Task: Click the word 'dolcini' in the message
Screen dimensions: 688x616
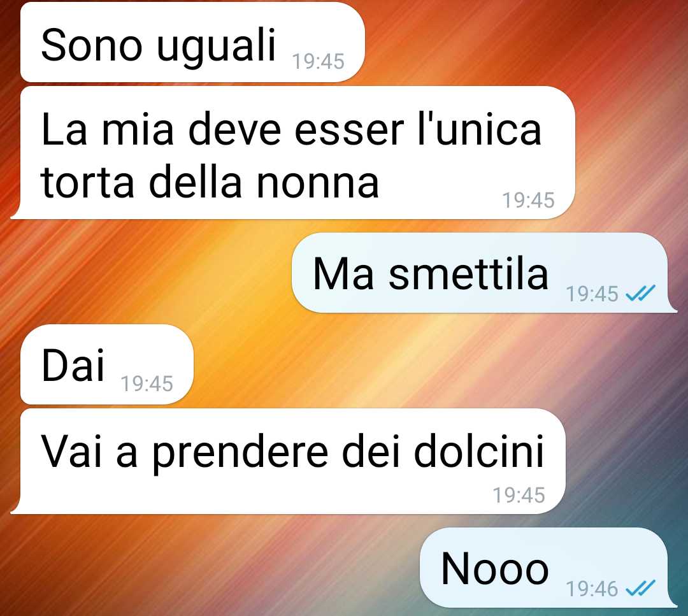Action: [x=478, y=451]
